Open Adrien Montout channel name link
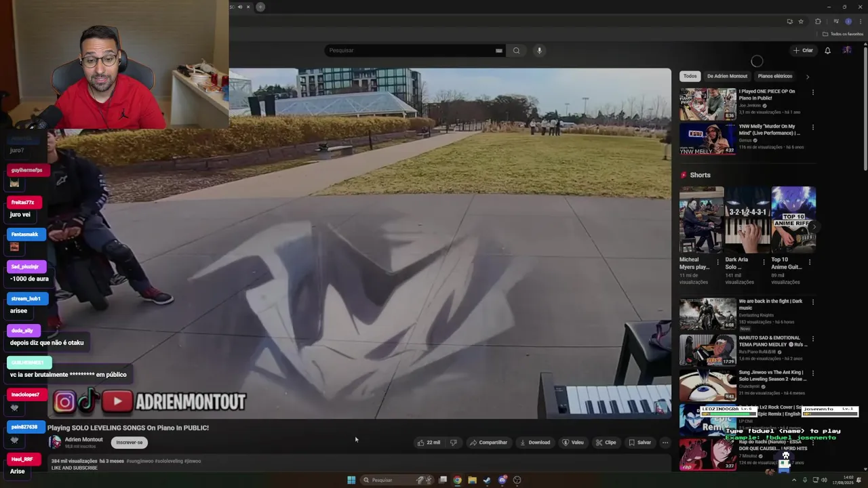This screenshot has width=868, height=488. (83, 439)
